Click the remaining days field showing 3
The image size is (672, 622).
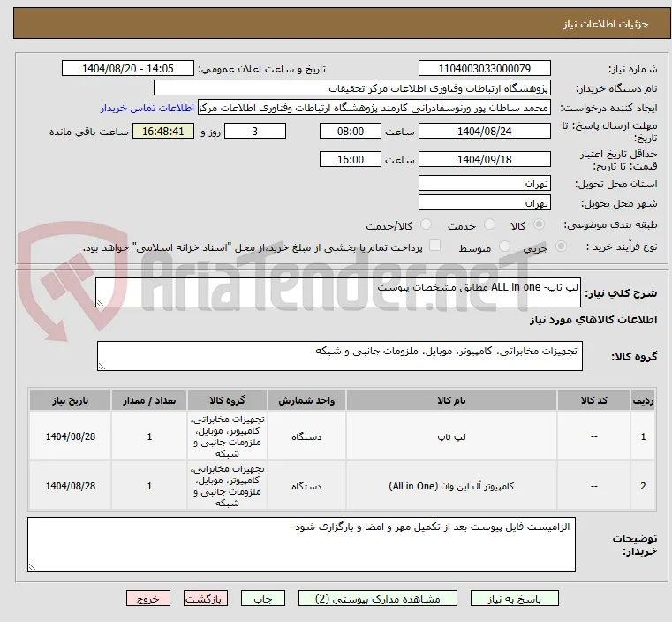point(255,131)
